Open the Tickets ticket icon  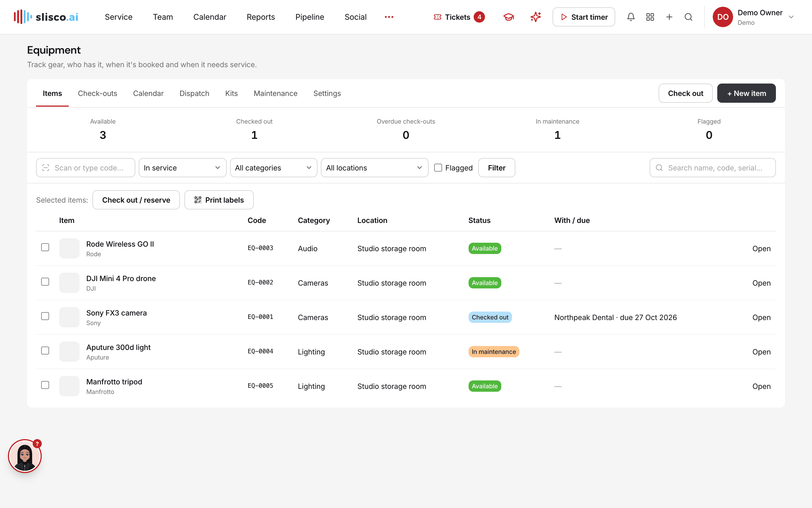point(438,17)
